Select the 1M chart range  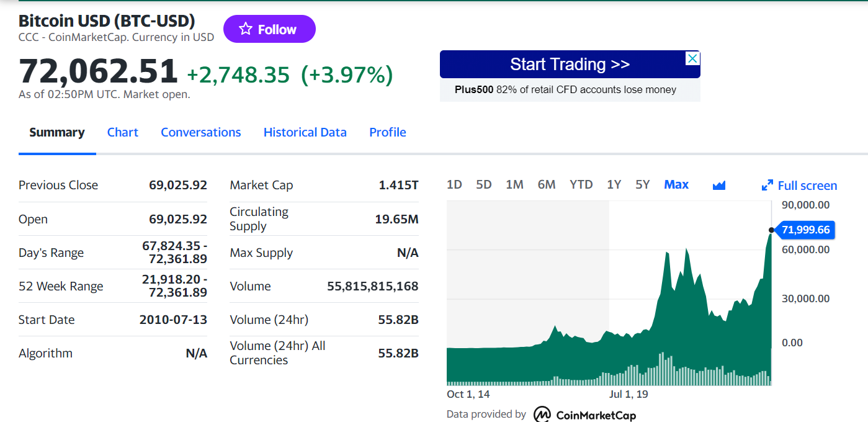[x=515, y=184]
